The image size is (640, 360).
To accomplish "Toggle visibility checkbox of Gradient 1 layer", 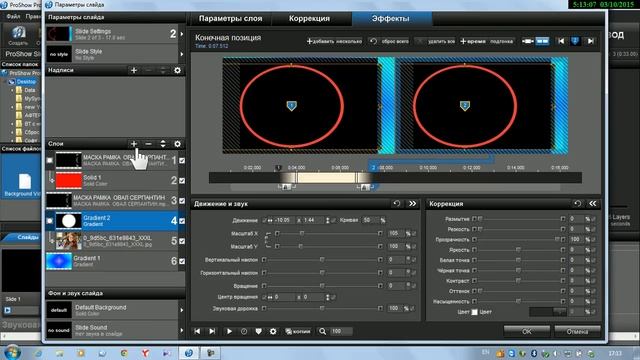I will [x=182, y=261].
